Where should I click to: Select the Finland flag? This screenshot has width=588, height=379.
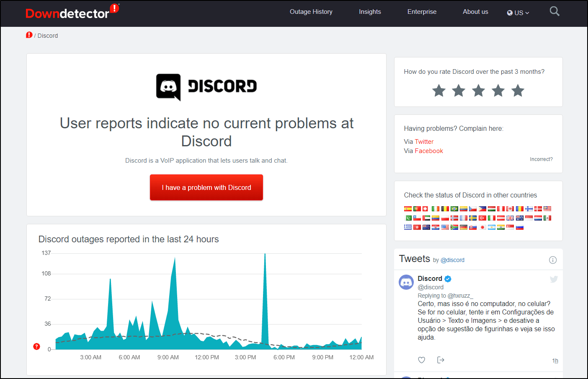click(529, 208)
